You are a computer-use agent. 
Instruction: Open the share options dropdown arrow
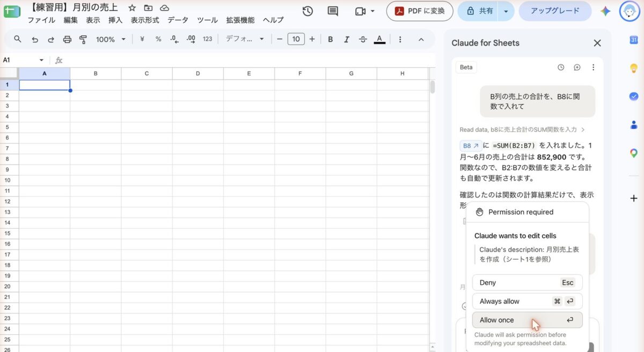tap(506, 11)
